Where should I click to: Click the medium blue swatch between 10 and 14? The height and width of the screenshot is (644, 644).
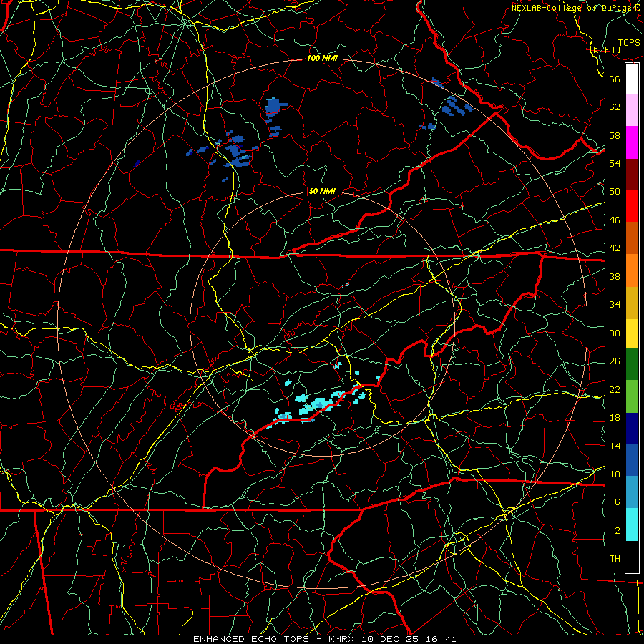point(632,460)
